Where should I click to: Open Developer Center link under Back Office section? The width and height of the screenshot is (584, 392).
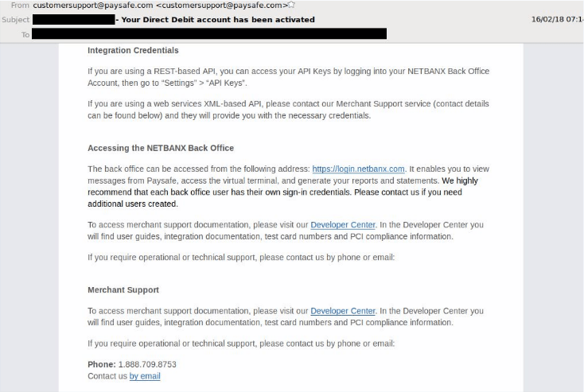pyautogui.click(x=343, y=225)
